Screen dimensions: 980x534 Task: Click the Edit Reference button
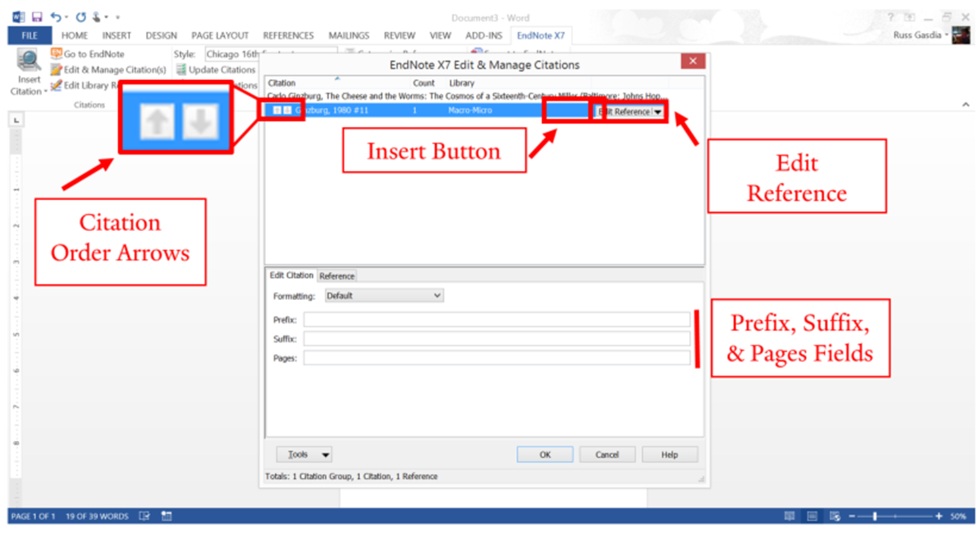click(623, 112)
